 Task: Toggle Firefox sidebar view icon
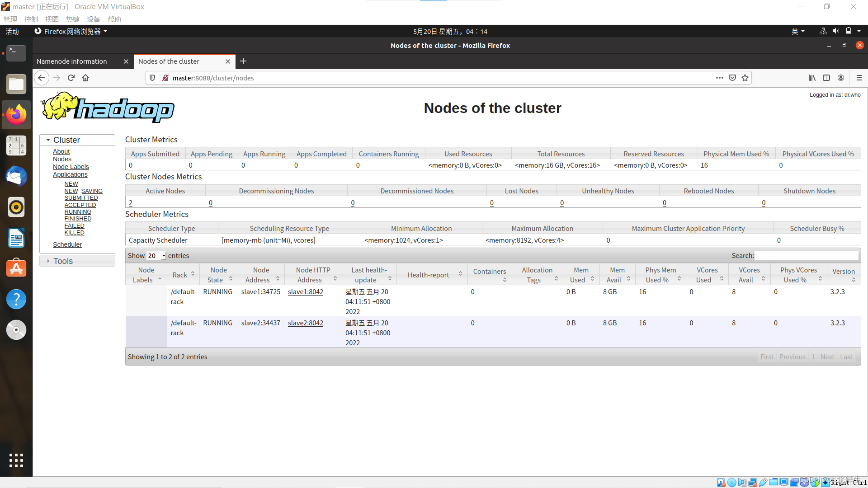tap(826, 78)
